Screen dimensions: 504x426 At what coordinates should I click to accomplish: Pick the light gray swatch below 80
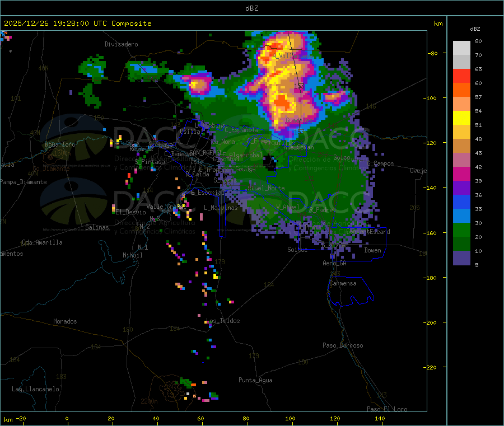(461, 48)
